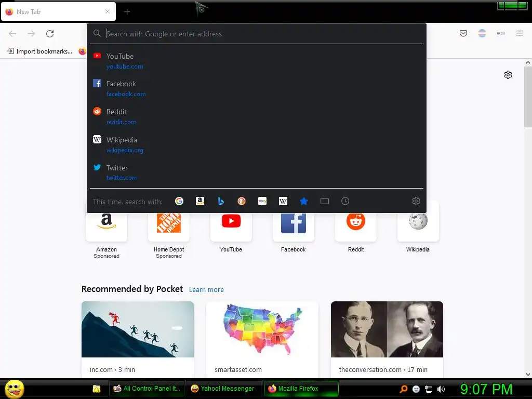Select the YouTube suggestion in address dropdown
Viewport: 532px width, 399px height.
click(x=257, y=61)
